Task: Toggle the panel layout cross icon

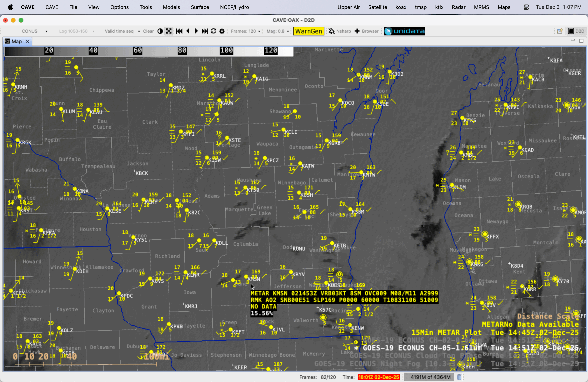Action: click(169, 31)
